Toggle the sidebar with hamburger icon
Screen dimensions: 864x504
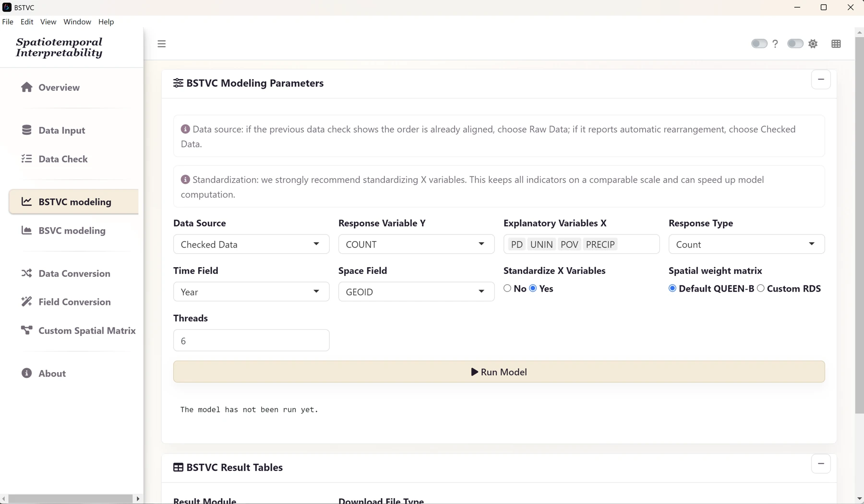tap(162, 44)
